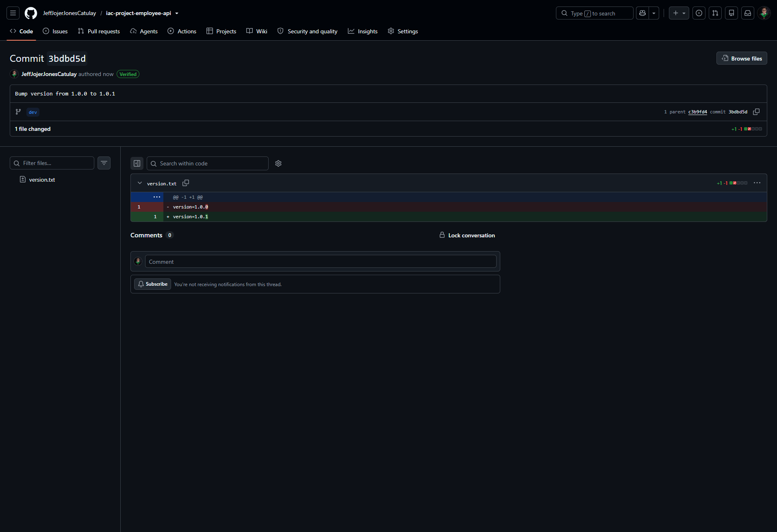Screen dimensions: 777x532
Task: Collapse the version.txt diff chevron
Action: [140, 183]
